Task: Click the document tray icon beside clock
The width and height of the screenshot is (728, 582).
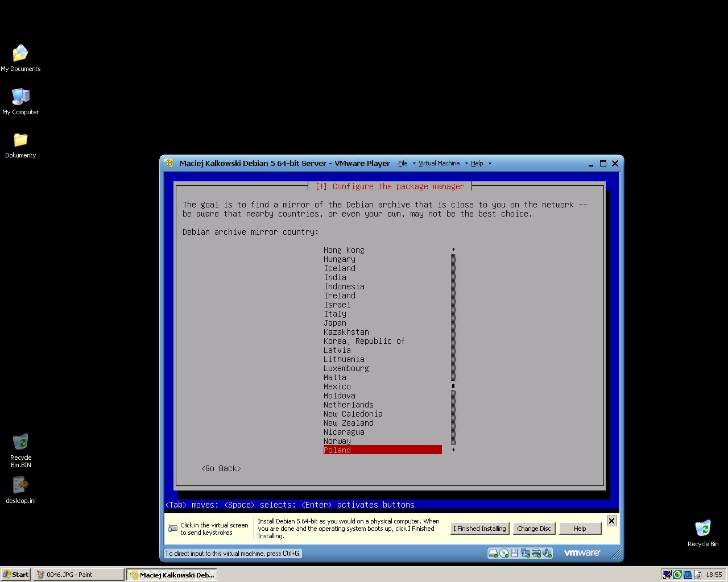Action: (x=698, y=575)
